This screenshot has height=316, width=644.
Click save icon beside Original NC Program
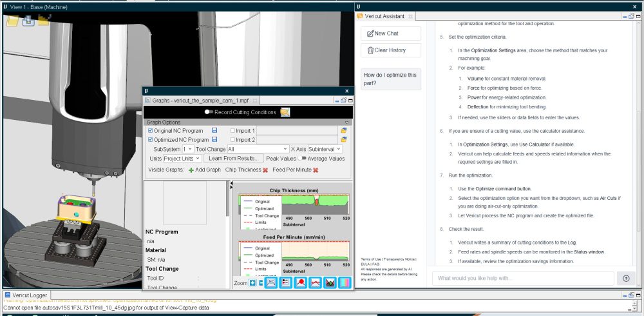(214, 130)
